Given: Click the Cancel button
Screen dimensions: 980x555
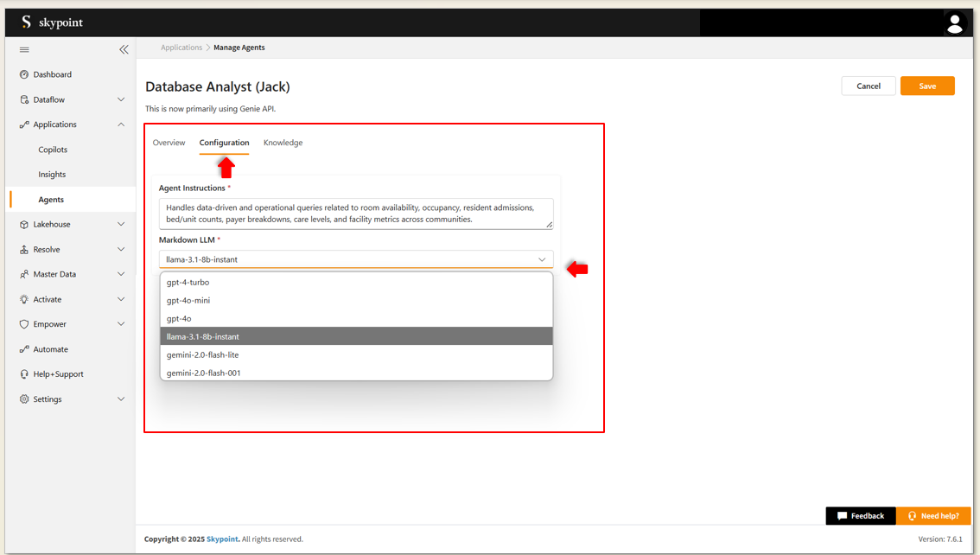Looking at the screenshot, I should (x=868, y=86).
